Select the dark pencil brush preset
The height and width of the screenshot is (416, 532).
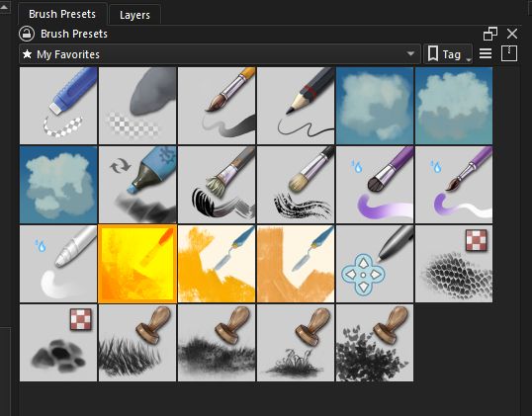(x=296, y=106)
